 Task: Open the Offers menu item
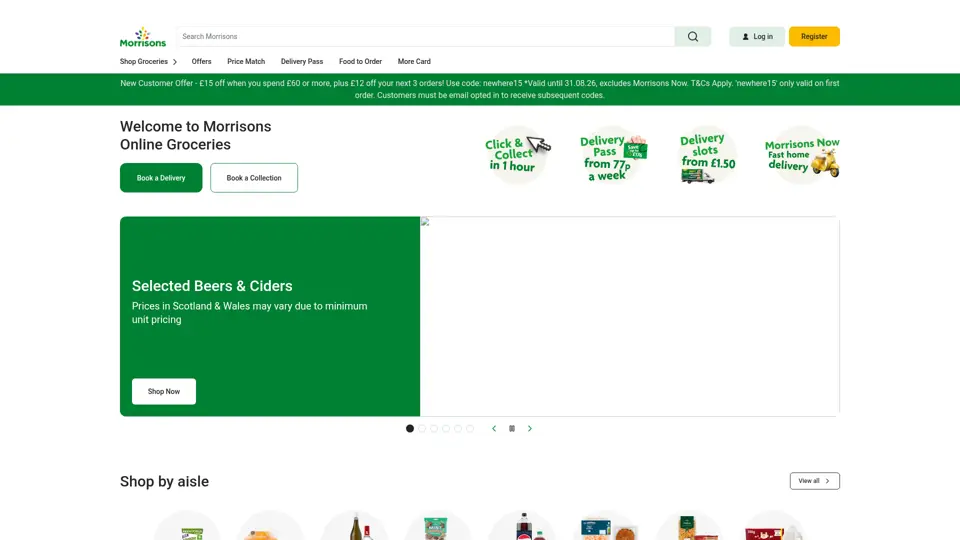[x=201, y=62]
